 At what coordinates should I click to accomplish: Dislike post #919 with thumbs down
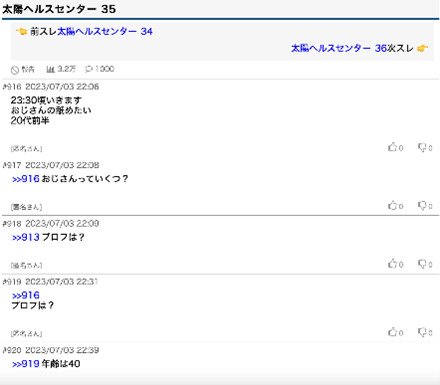[422, 332]
